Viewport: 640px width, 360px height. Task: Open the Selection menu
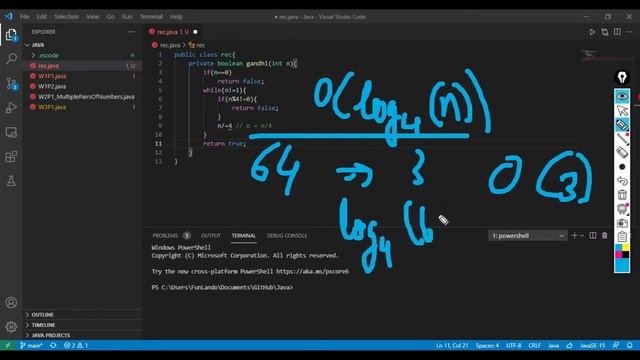67,17
